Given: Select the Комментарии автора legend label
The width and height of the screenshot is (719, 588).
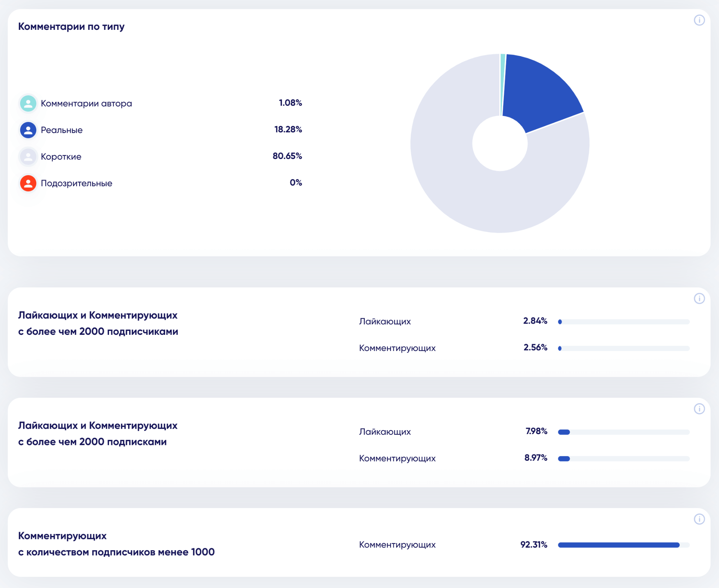Looking at the screenshot, I should (86, 104).
